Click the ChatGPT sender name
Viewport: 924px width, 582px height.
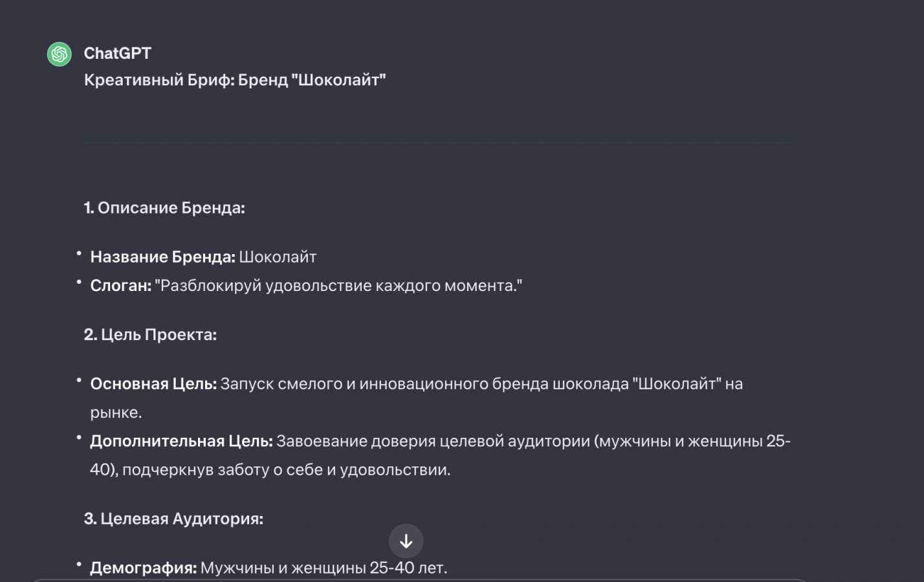[x=117, y=53]
